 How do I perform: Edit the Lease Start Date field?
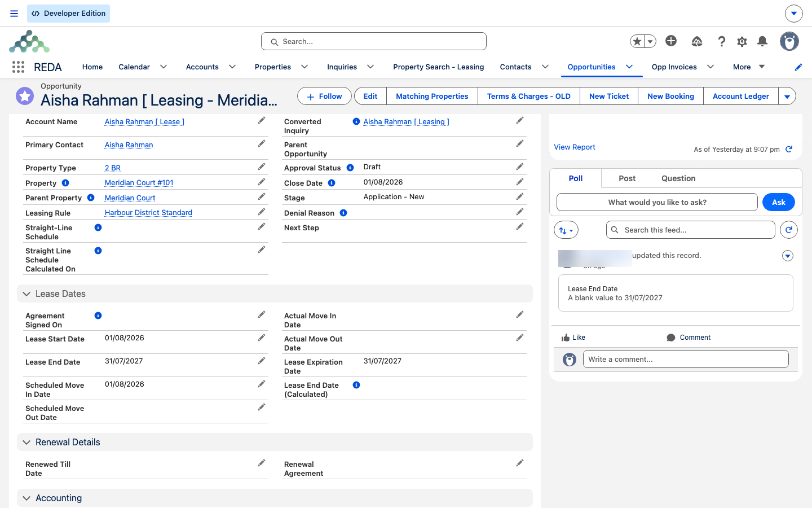(262, 338)
